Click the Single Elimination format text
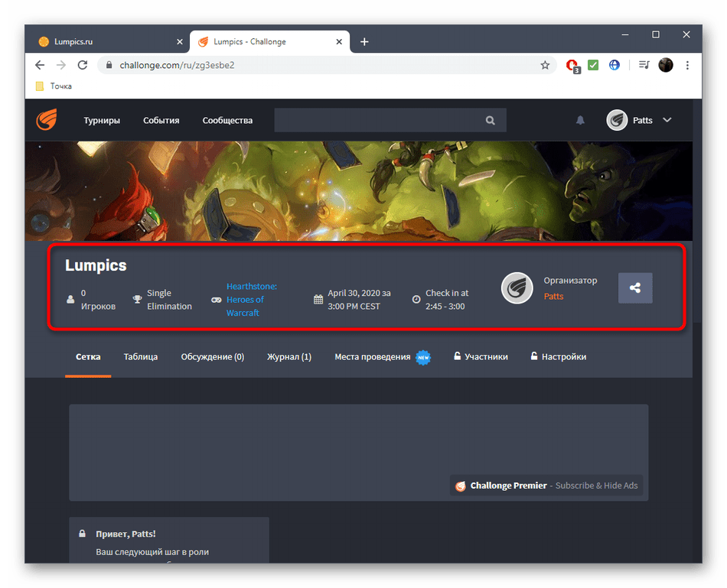 pos(169,300)
